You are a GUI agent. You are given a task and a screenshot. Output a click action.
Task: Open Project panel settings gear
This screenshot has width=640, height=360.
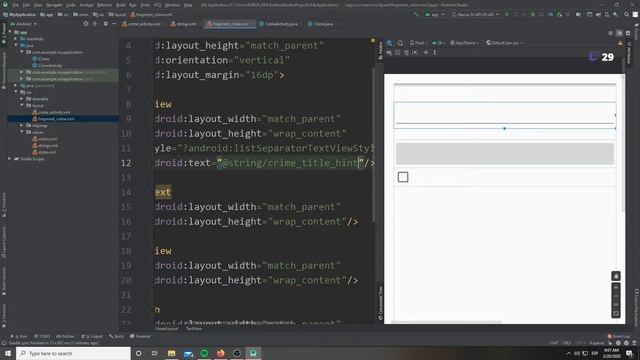click(106, 24)
